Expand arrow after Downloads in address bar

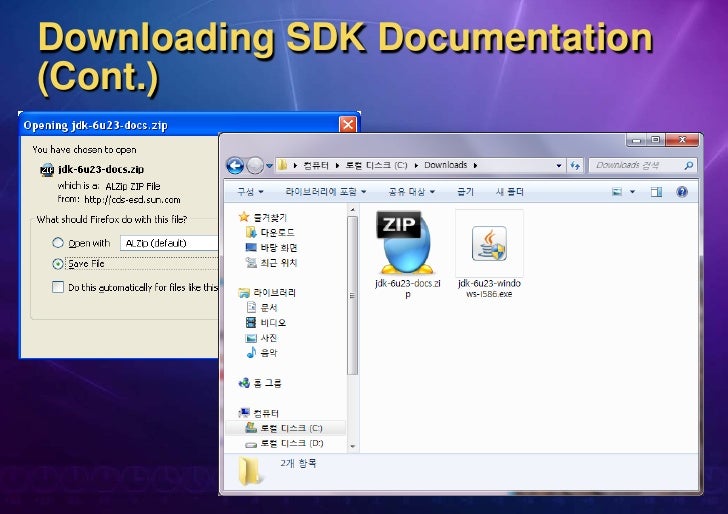[475, 165]
